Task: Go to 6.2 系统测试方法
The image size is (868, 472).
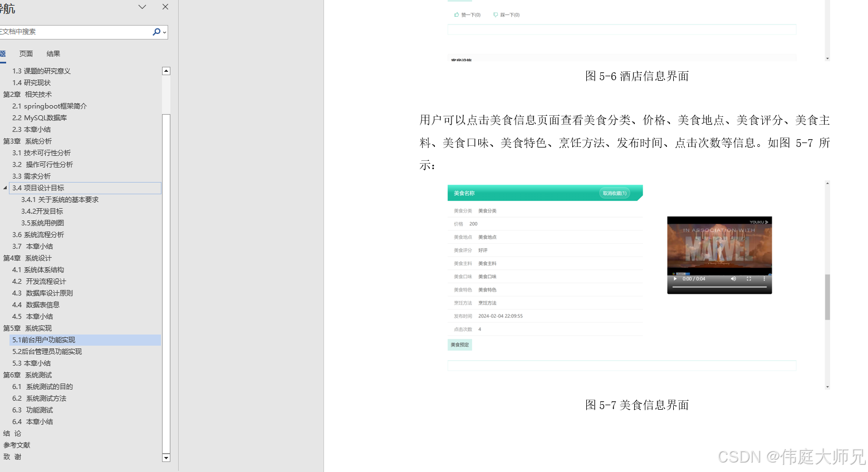Action: pyautogui.click(x=40, y=398)
